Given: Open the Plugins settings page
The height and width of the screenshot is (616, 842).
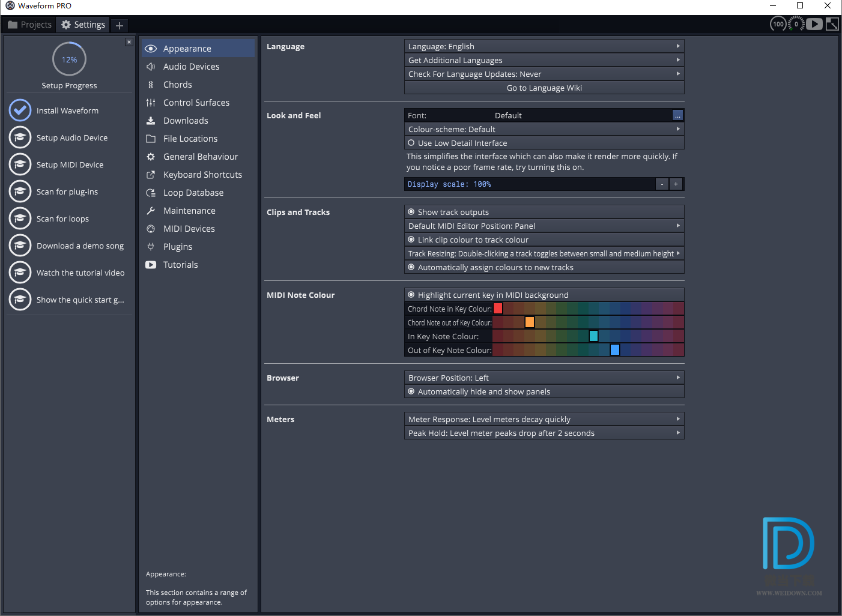Looking at the screenshot, I should point(198,247).
